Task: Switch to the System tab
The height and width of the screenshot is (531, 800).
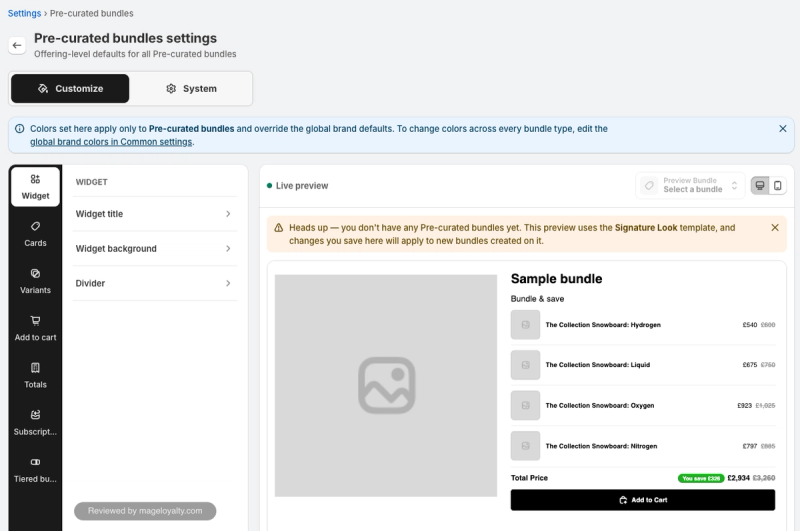Action: (191, 88)
